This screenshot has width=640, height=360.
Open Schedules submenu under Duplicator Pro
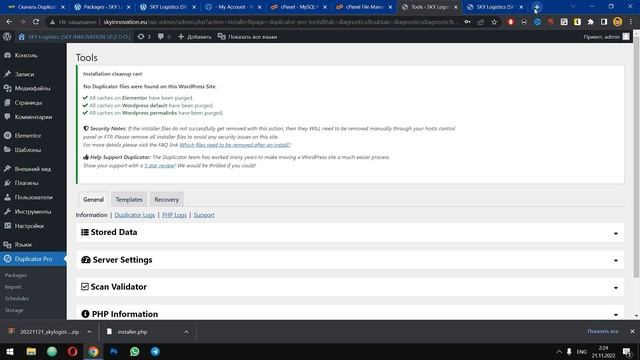pos(17,299)
